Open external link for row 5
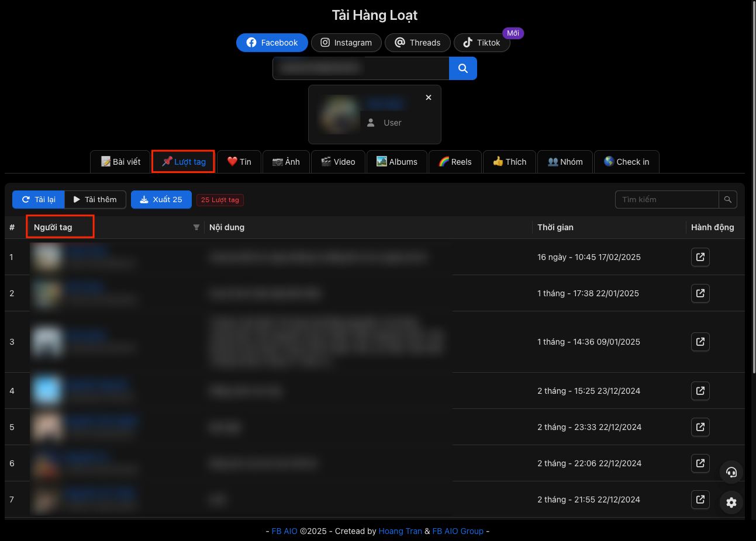Image resolution: width=756 pixels, height=541 pixels. click(x=700, y=427)
